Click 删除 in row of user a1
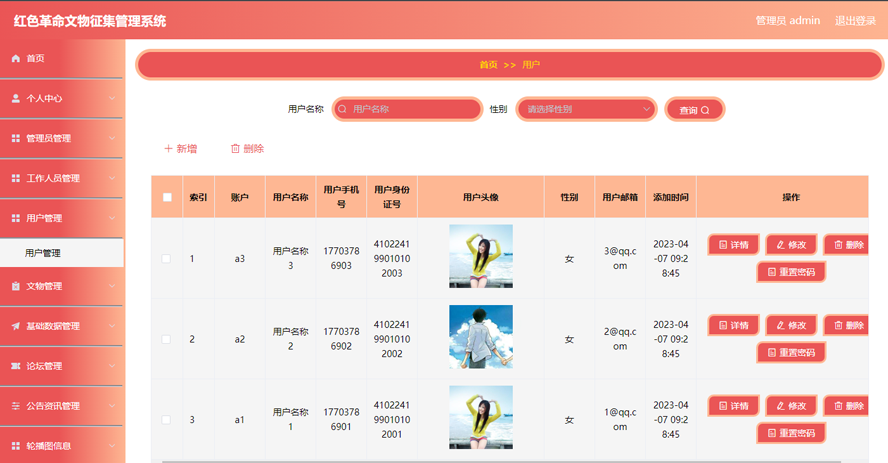 (x=846, y=406)
